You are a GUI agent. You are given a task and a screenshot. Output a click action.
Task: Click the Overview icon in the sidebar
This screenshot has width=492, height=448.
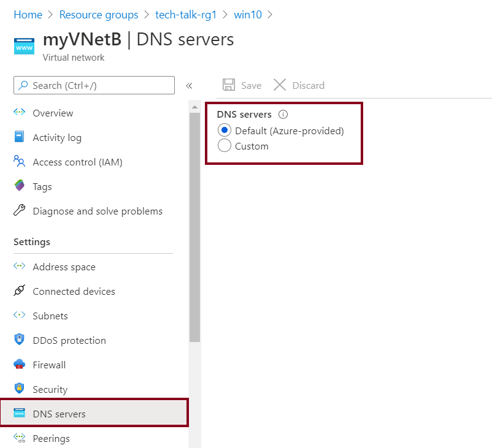[19, 112]
